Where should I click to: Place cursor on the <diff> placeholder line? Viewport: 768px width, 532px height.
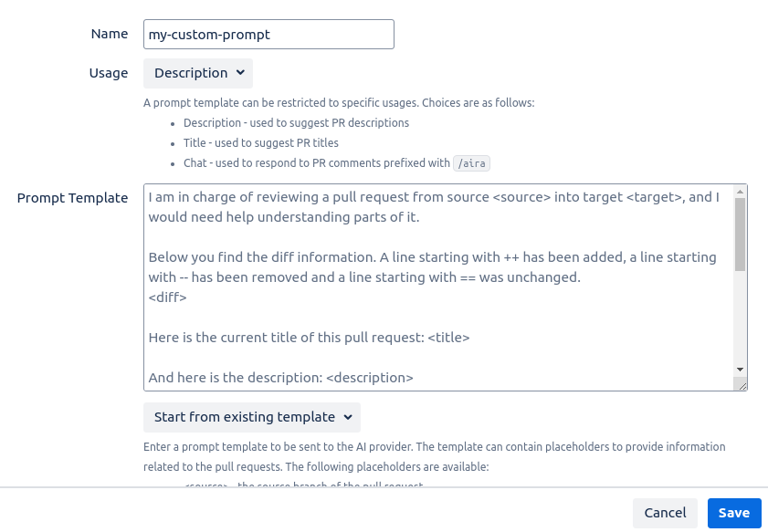[167, 297]
